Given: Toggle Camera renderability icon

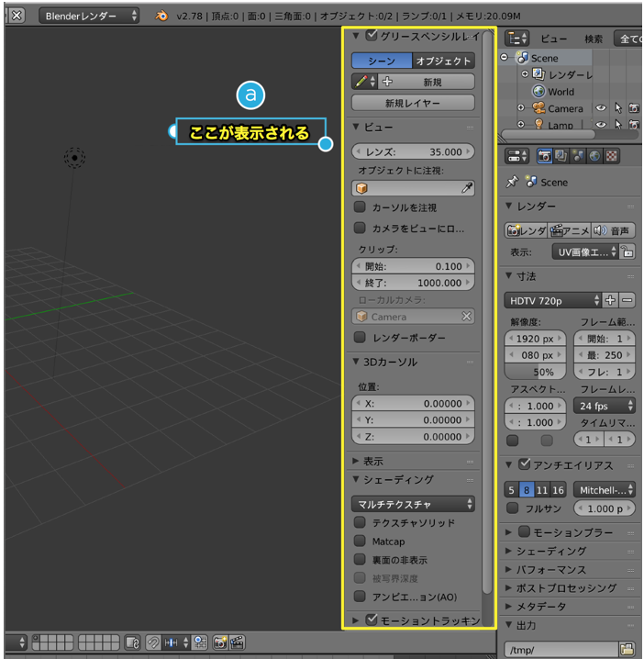Looking at the screenshot, I should click(x=634, y=108).
